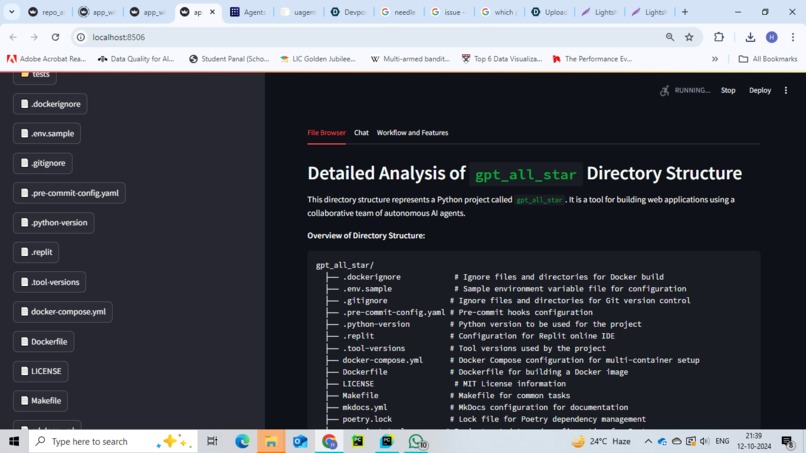Open the .python-version file button
Screen dimensions: 806x453
click(53, 223)
